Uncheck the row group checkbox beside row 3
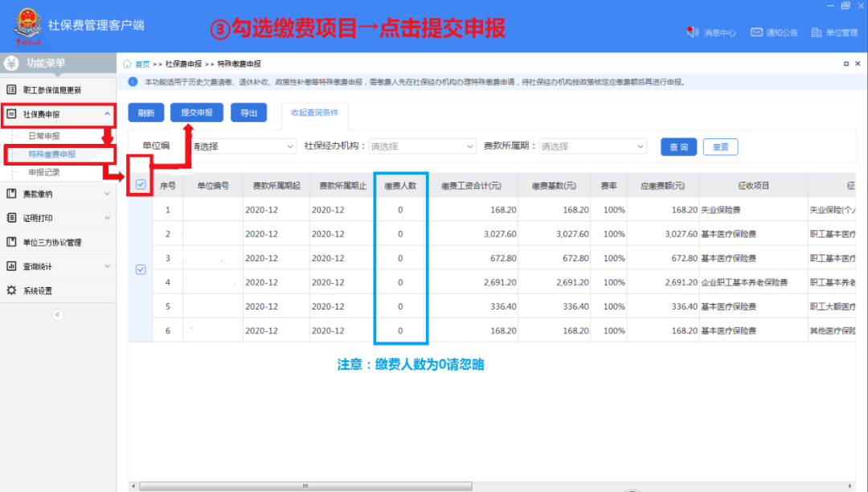Image resolution: width=868 pixels, height=492 pixels. pos(141,270)
